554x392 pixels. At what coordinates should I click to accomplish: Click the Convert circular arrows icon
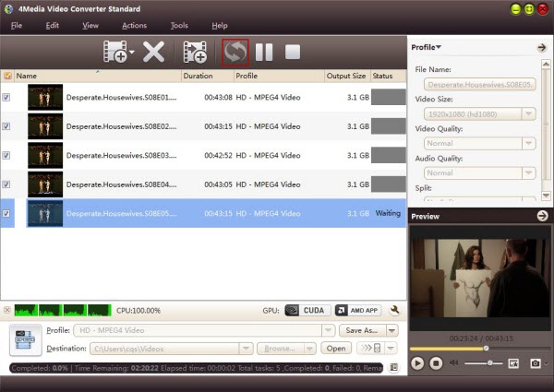(x=235, y=53)
